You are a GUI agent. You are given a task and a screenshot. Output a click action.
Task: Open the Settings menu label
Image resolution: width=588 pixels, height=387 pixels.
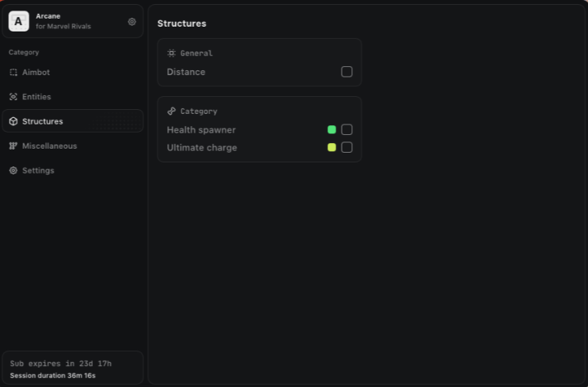pyautogui.click(x=38, y=170)
